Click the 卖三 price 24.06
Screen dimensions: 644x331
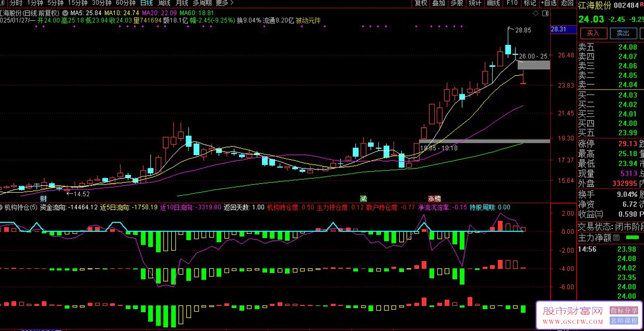pos(627,66)
